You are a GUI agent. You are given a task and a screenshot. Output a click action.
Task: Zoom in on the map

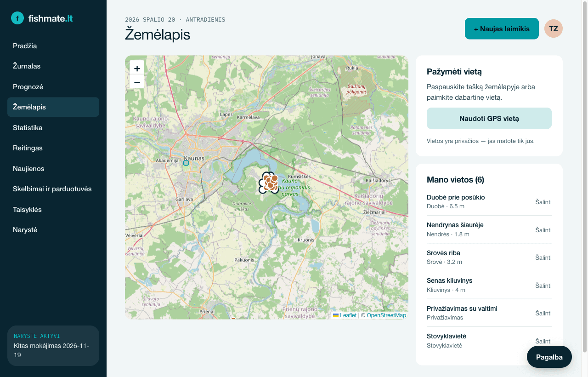137,68
